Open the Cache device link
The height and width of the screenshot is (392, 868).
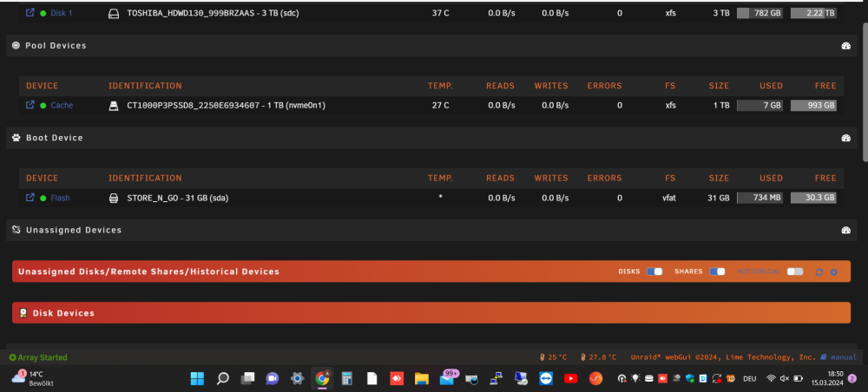(62, 105)
